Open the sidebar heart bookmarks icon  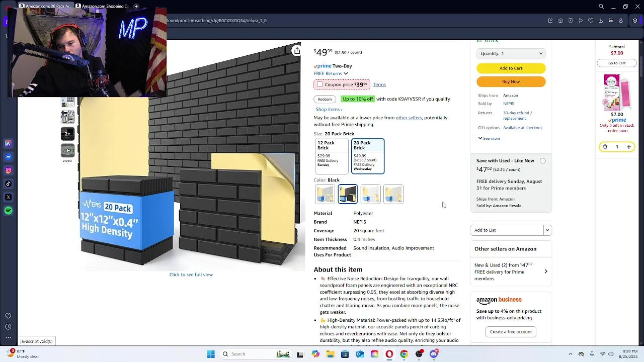(x=8, y=316)
